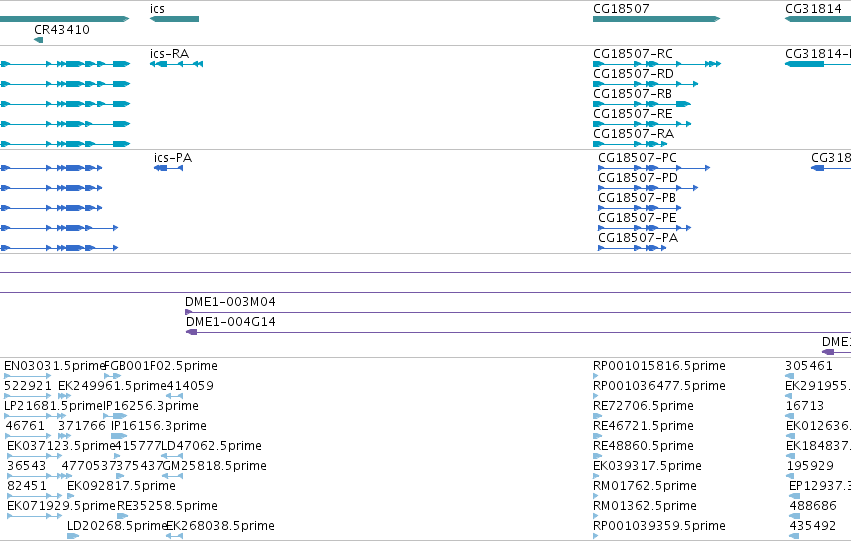Click the LD20268.5prime arrow glyph

[73, 536]
